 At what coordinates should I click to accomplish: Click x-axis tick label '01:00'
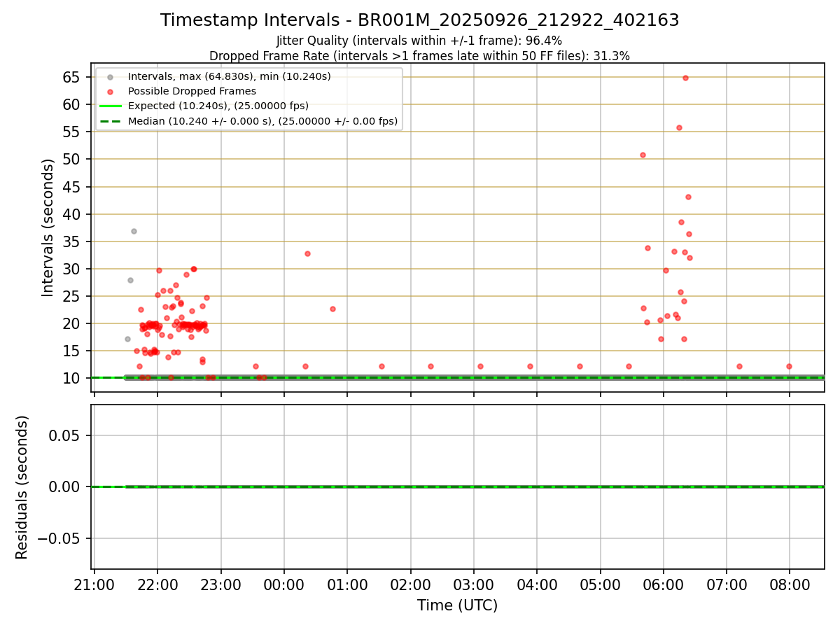point(347,584)
